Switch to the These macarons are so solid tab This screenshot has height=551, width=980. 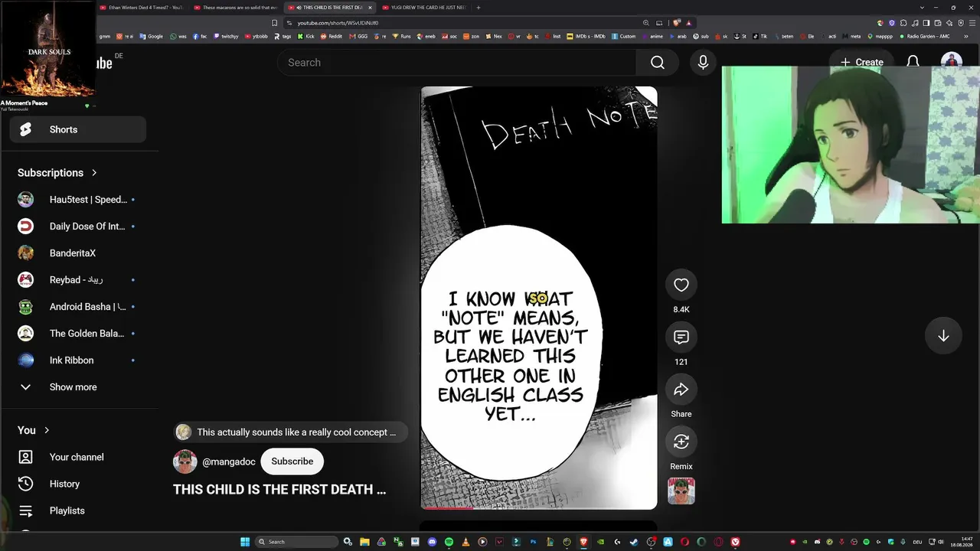pyautogui.click(x=236, y=8)
